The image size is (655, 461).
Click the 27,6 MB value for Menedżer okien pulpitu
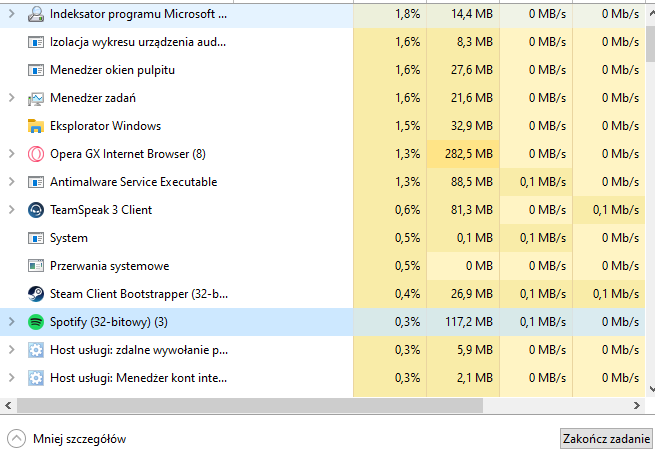(472, 70)
